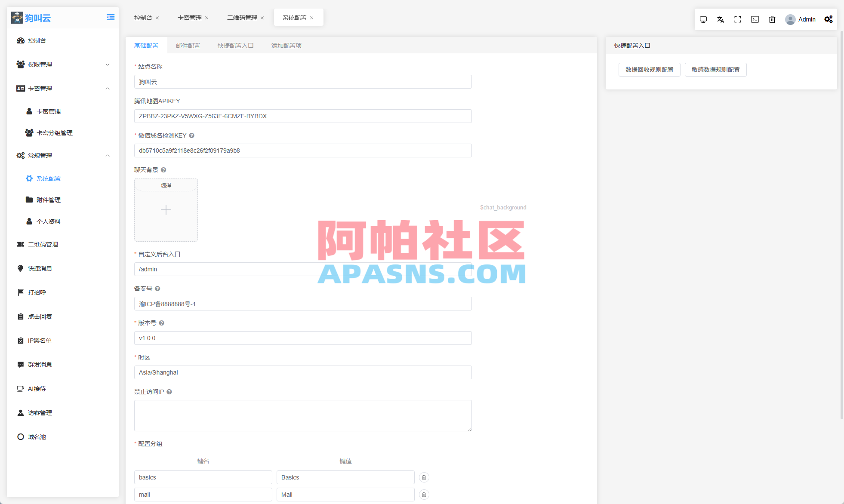Screen dimensions: 844x504
Task: Open the 添加配置项 tab
Action: [x=286, y=45]
